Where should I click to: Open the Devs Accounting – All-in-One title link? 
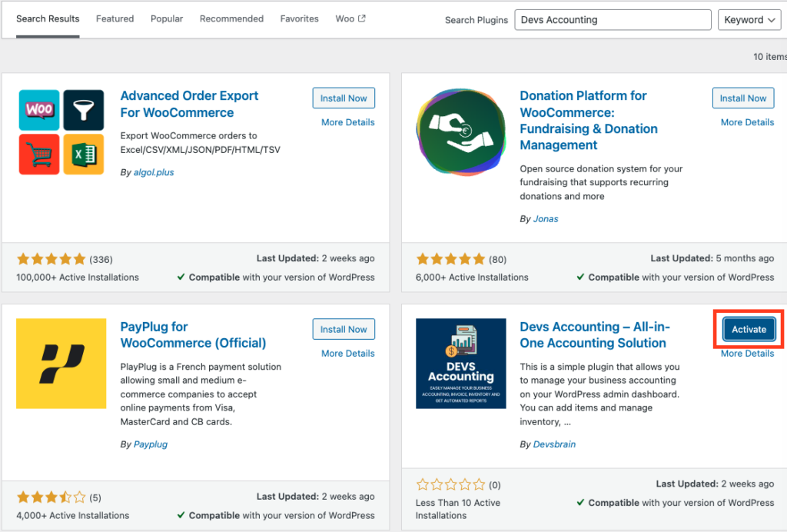coord(595,334)
